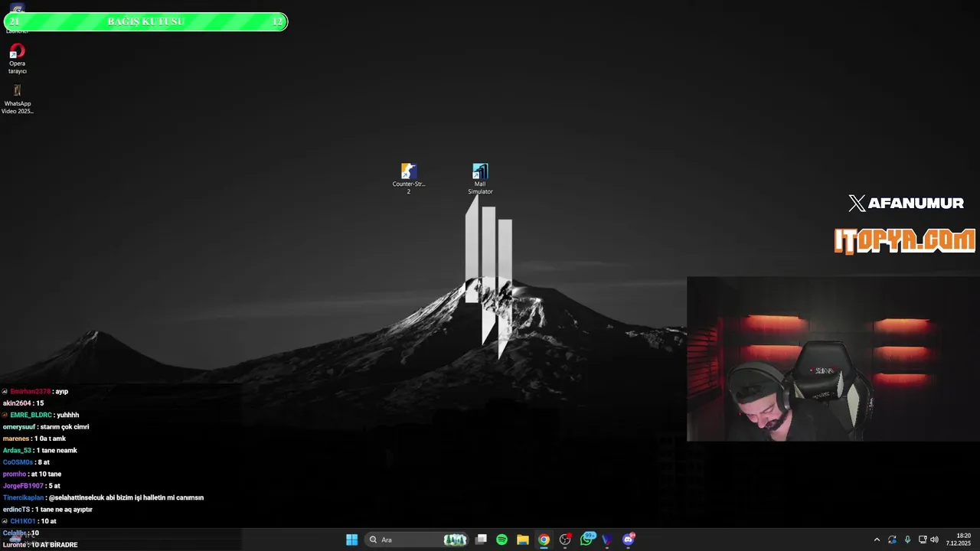Screen dimensions: 980x551
Task: Open Task View from the taskbar
Action: click(x=481, y=540)
